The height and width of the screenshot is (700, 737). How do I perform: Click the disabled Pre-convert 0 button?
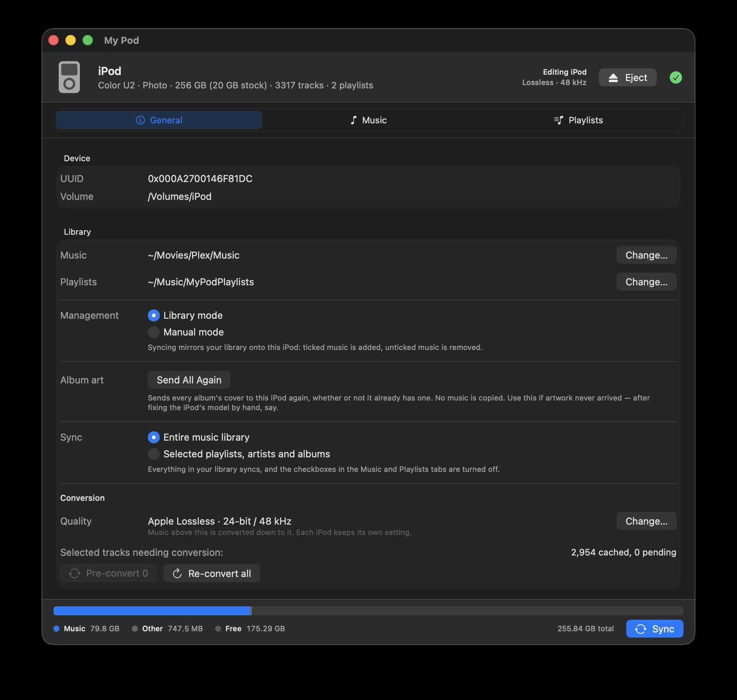(x=109, y=573)
